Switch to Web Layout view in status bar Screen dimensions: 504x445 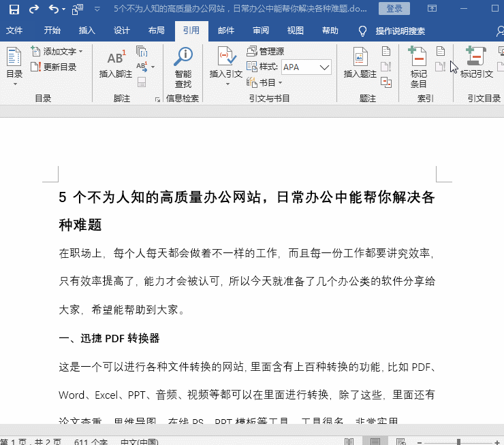[x=401, y=442]
